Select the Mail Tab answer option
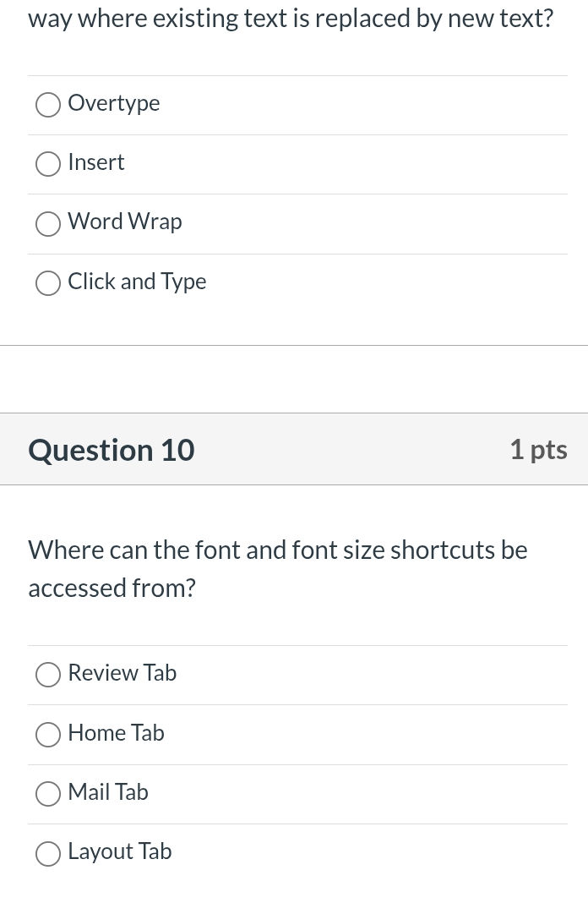 pyautogui.click(x=48, y=794)
